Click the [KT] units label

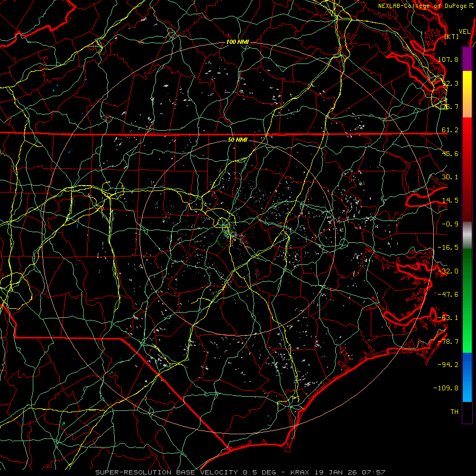(x=452, y=36)
